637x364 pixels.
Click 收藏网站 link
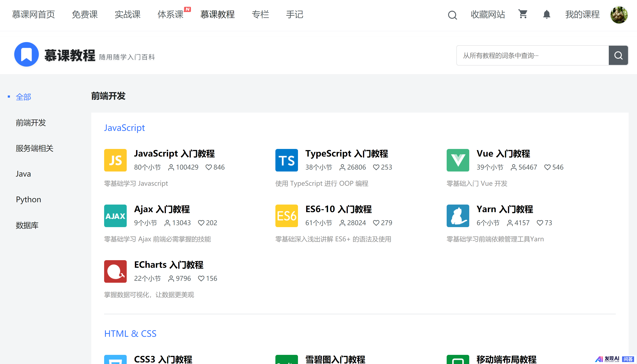(x=488, y=15)
